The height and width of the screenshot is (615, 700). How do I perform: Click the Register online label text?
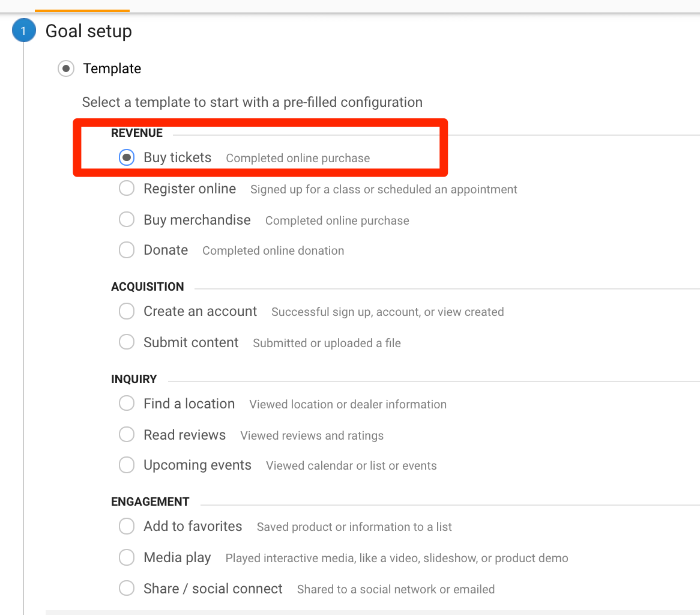[190, 189]
